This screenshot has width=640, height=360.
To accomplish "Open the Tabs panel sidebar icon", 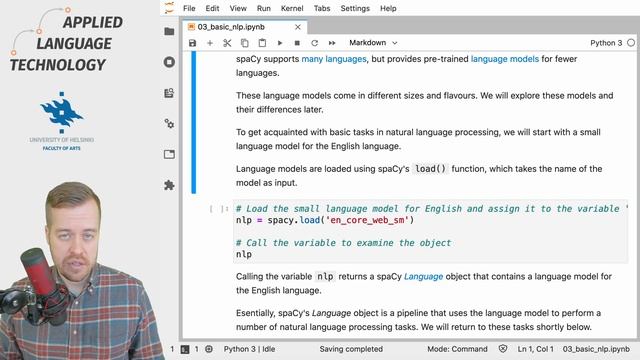I will [169, 154].
